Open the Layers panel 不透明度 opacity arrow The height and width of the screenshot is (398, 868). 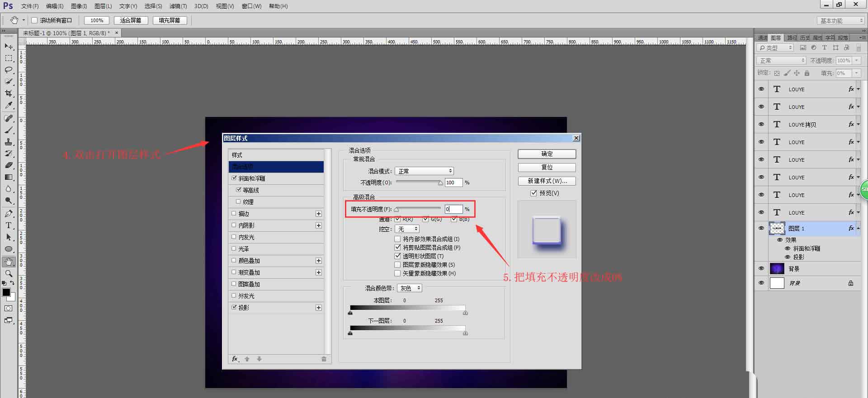click(857, 61)
